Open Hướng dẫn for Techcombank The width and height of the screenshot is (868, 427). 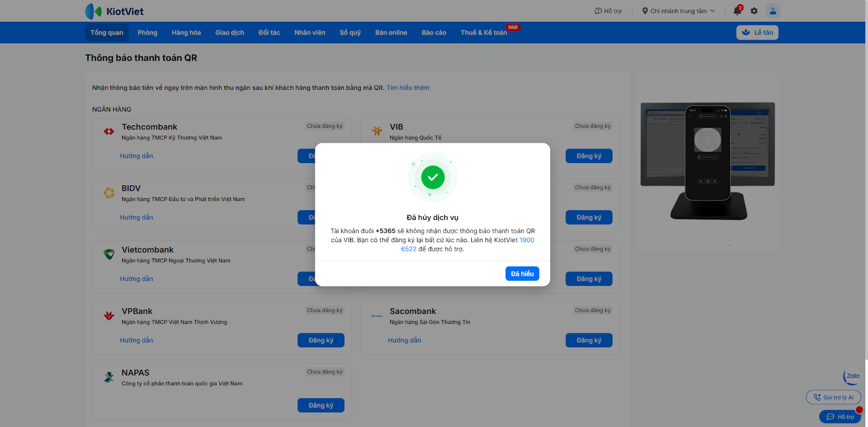(x=137, y=156)
